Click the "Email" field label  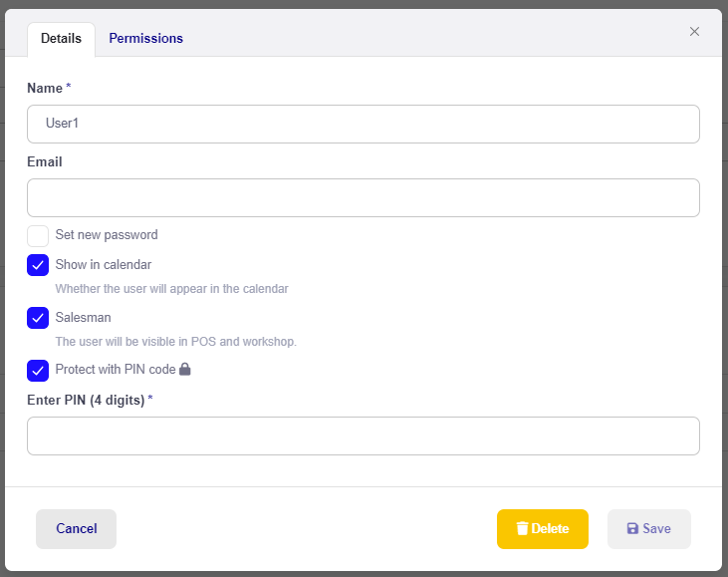(x=45, y=161)
